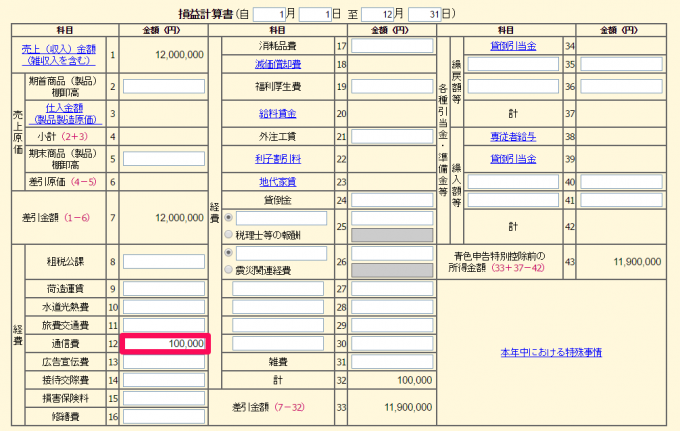The width and height of the screenshot is (680, 431).
Task: Click the 繰入額等 name field in row 41
Action: [513, 200]
